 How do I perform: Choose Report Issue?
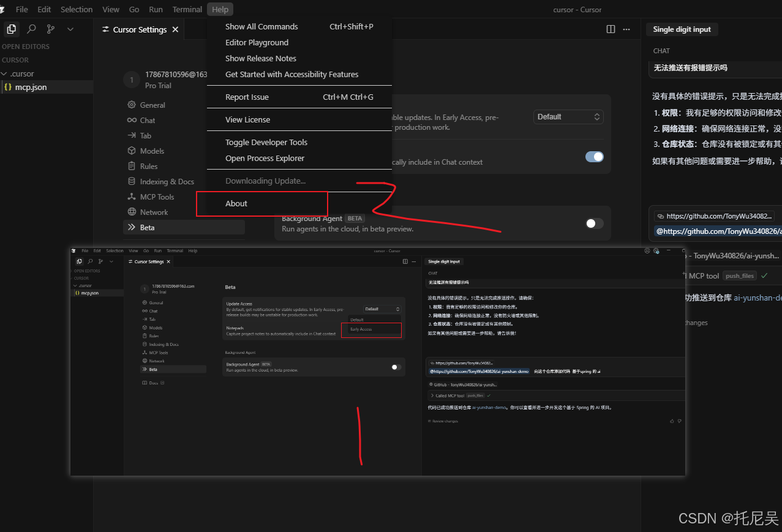pyautogui.click(x=299, y=97)
